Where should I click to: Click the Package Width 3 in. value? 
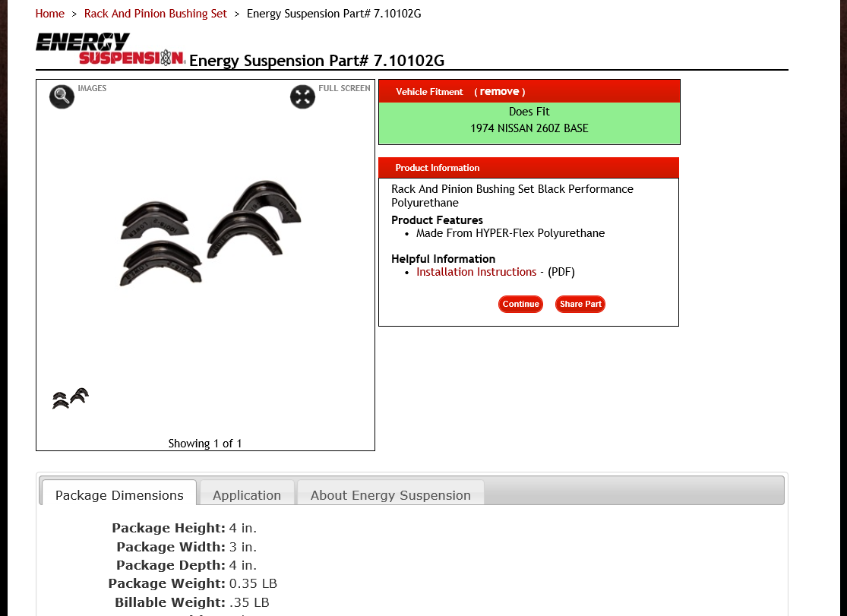(242, 547)
